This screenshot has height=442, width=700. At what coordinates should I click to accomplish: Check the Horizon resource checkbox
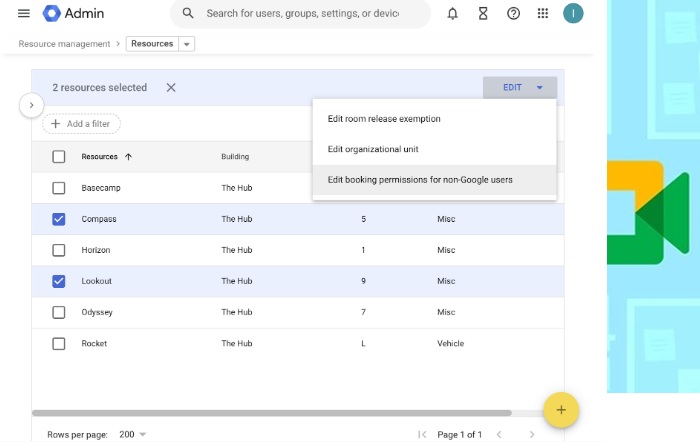click(58, 250)
